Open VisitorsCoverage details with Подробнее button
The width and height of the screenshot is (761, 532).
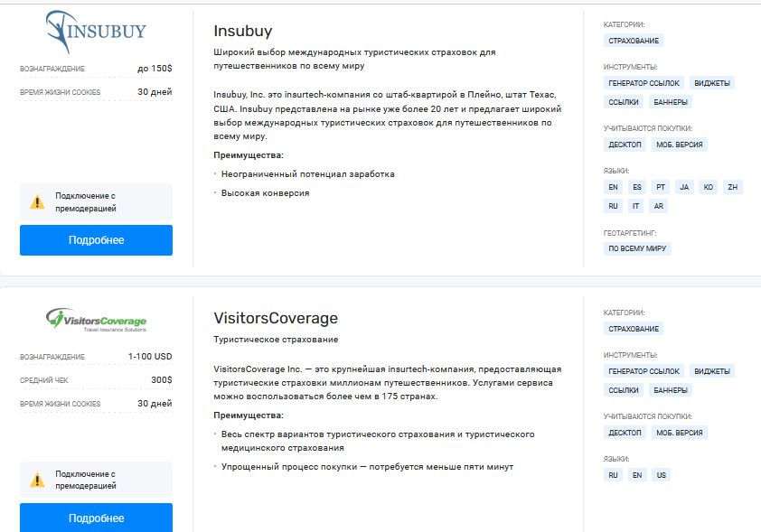click(96, 518)
